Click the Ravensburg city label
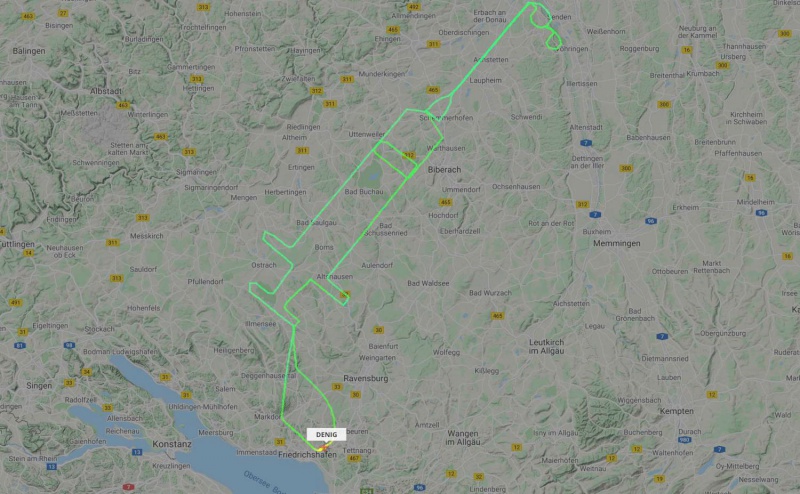This screenshot has height=494, width=800. point(366,378)
